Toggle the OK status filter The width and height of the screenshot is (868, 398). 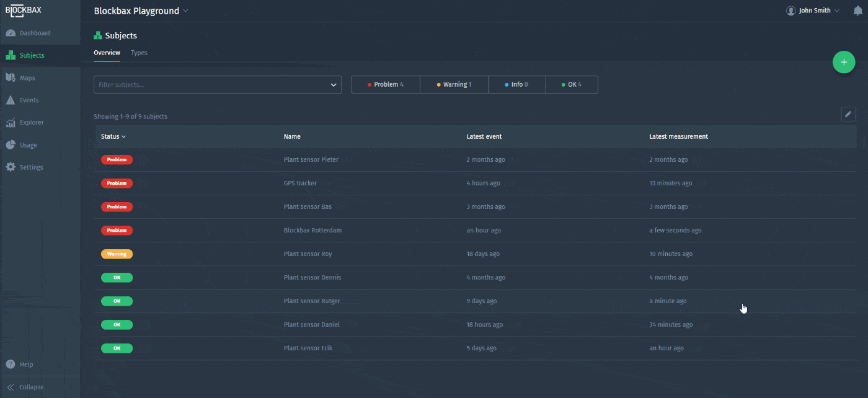(571, 84)
